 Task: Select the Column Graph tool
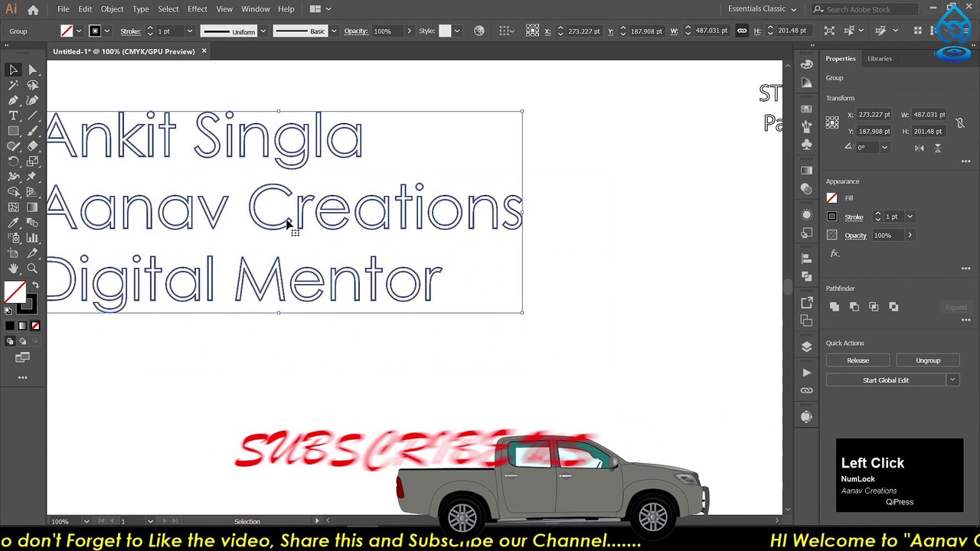[32, 238]
